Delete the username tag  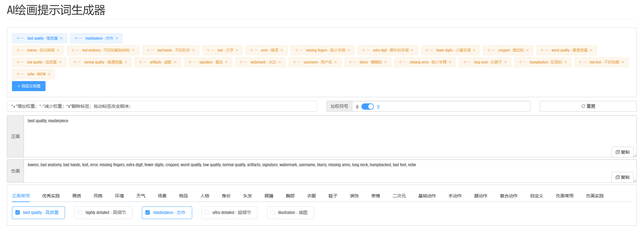click(x=335, y=62)
